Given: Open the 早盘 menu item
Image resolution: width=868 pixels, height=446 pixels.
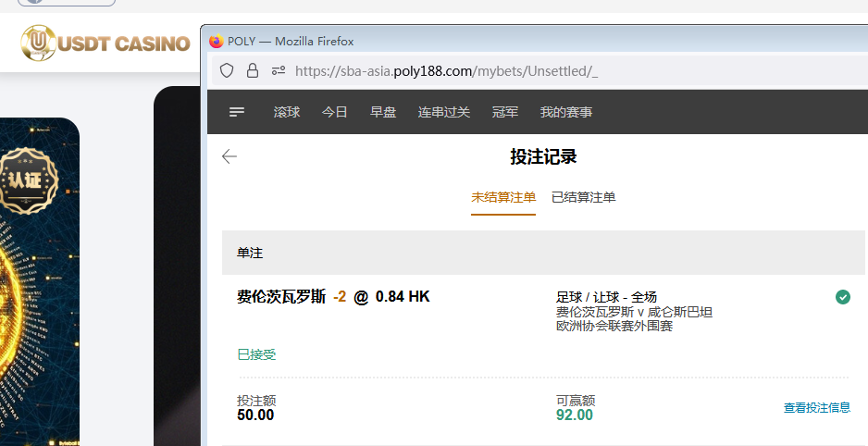Looking at the screenshot, I should click(x=383, y=112).
